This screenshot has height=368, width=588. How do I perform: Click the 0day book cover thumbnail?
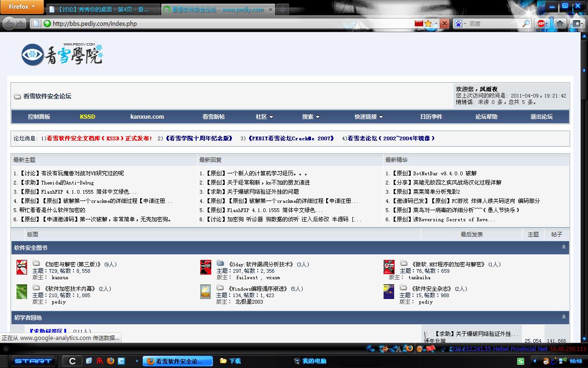[x=206, y=267]
